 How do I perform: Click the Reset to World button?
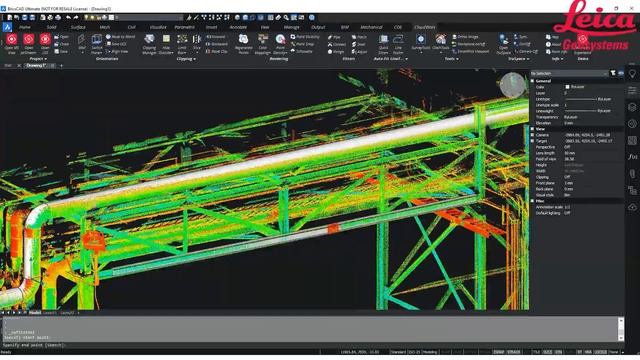point(120,37)
